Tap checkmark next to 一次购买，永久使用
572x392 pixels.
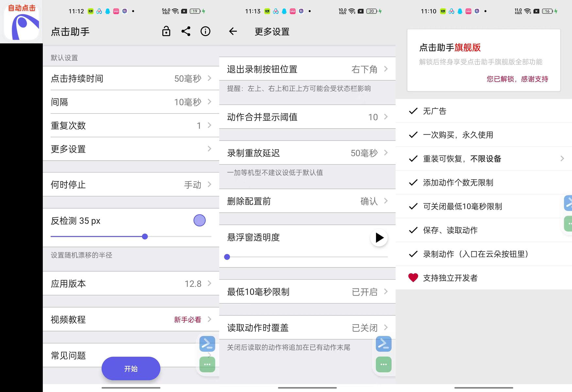[x=413, y=135]
